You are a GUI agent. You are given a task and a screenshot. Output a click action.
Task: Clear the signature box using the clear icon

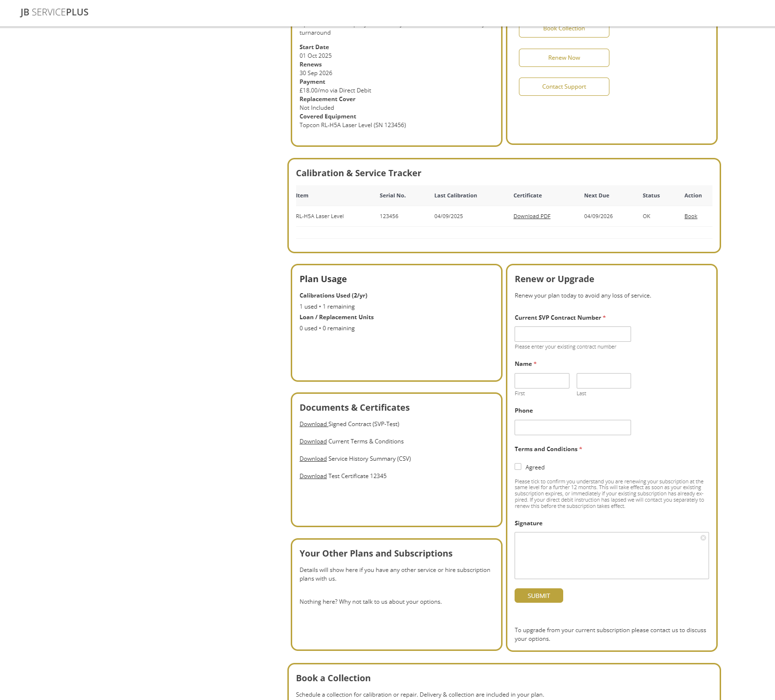703,538
